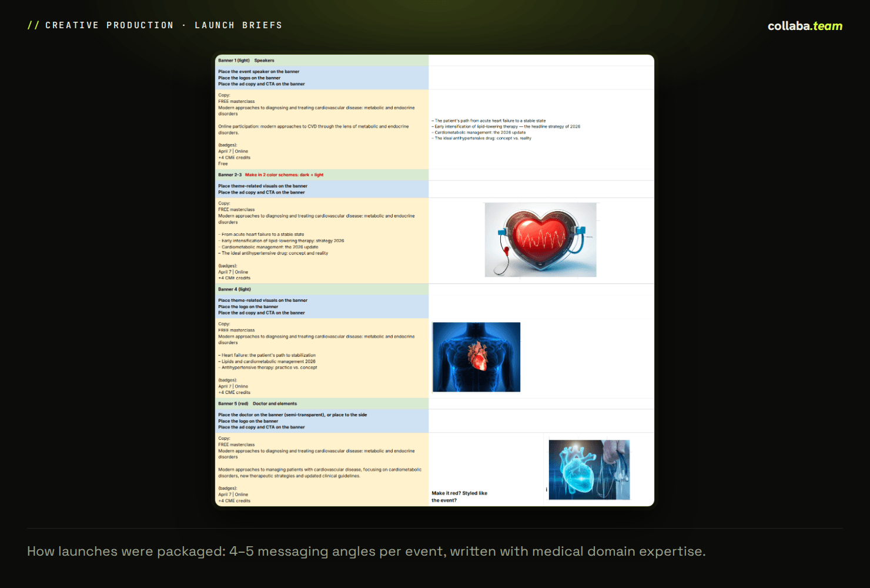Screen dimensions: 870x588
Task: Click 'lipid-lowering therapy: strategy 2026' bullet
Action: pos(281,240)
